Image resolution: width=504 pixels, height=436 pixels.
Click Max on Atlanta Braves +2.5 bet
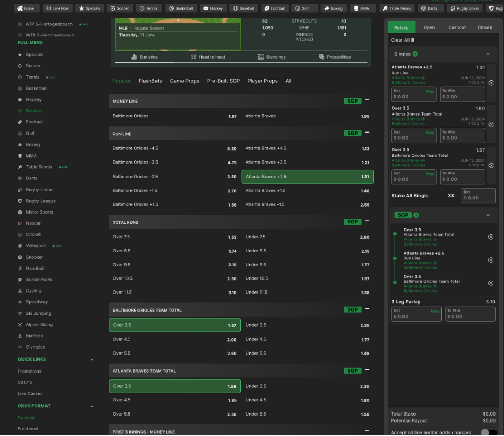(x=430, y=92)
